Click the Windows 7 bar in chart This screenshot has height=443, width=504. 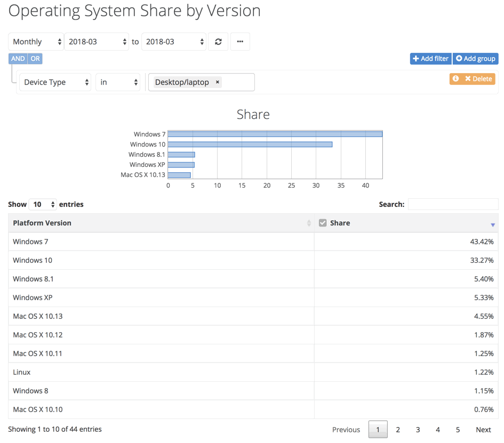pyautogui.click(x=275, y=134)
